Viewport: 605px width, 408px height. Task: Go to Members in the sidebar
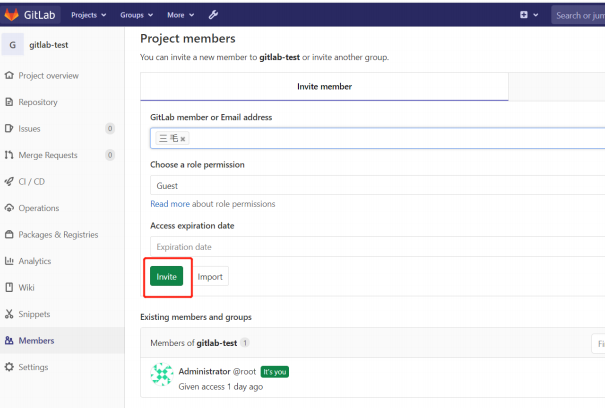point(36,341)
